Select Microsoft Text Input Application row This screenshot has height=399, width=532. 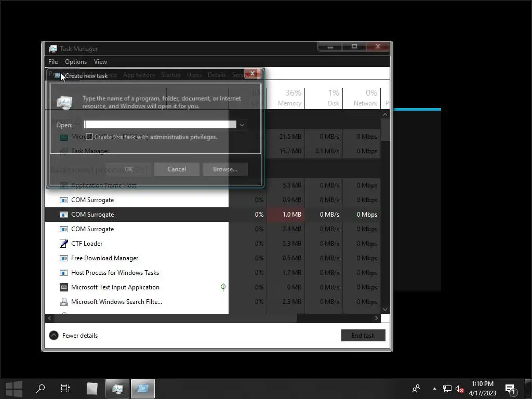(x=212, y=287)
